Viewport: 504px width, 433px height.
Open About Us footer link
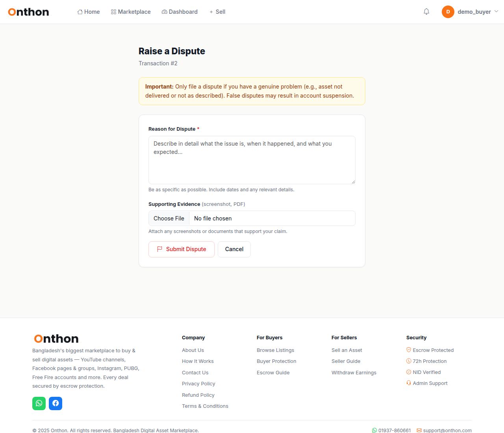tap(193, 350)
